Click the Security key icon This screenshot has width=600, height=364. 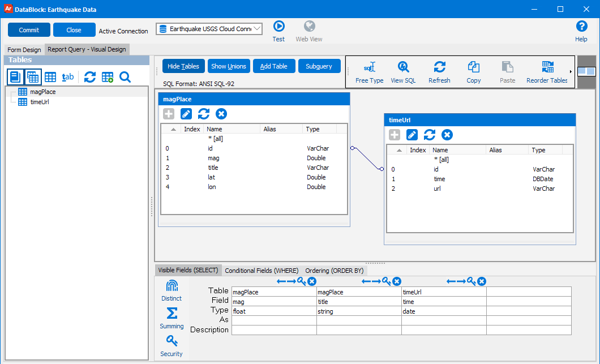pos(172,341)
